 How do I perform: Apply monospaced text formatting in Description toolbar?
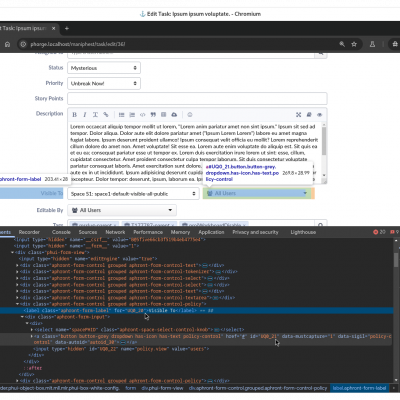(x=95, y=115)
